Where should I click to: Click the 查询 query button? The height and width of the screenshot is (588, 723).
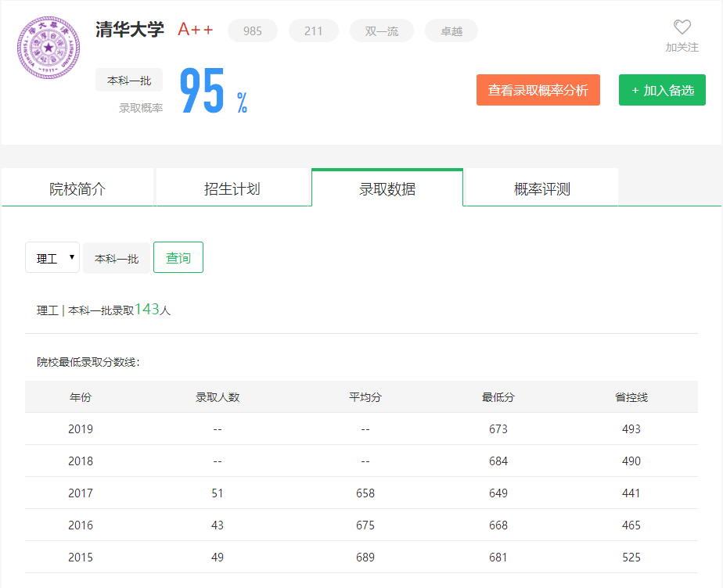click(x=178, y=257)
